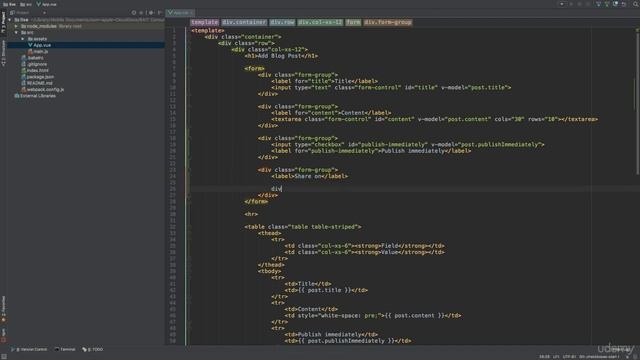Fold the template tag at line 1
The image size is (640, 360).
[x=189, y=31]
